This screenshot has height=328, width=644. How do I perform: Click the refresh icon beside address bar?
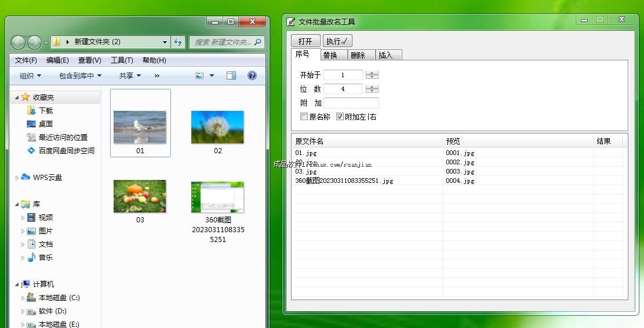[x=178, y=42]
